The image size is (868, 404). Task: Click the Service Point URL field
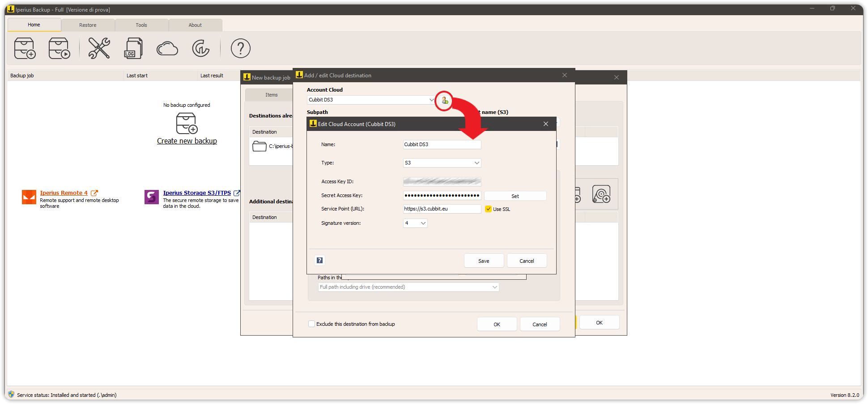pos(442,209)
